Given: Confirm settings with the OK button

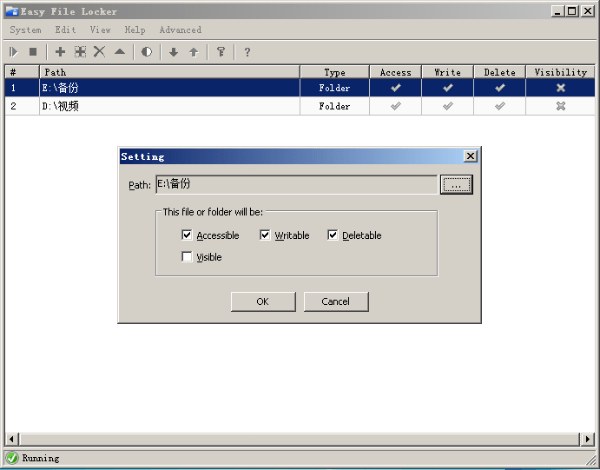Looking at the screenshot, I should tap(263, 302).
